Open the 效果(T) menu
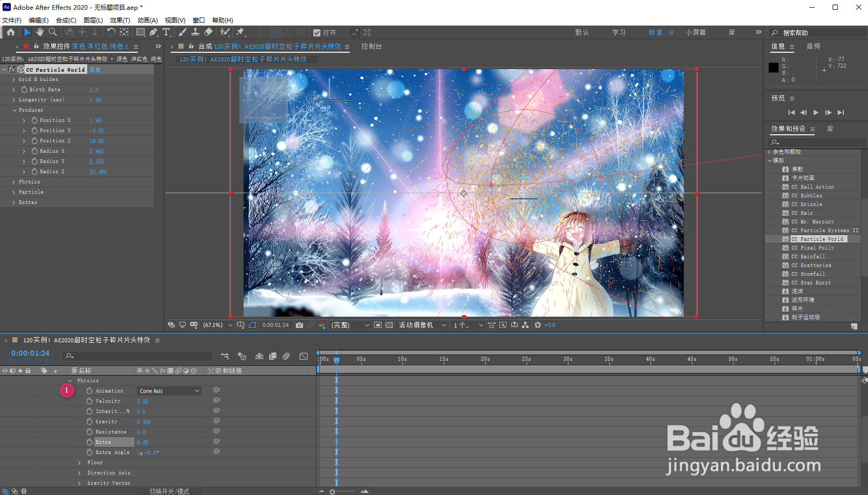 (120, 20)
